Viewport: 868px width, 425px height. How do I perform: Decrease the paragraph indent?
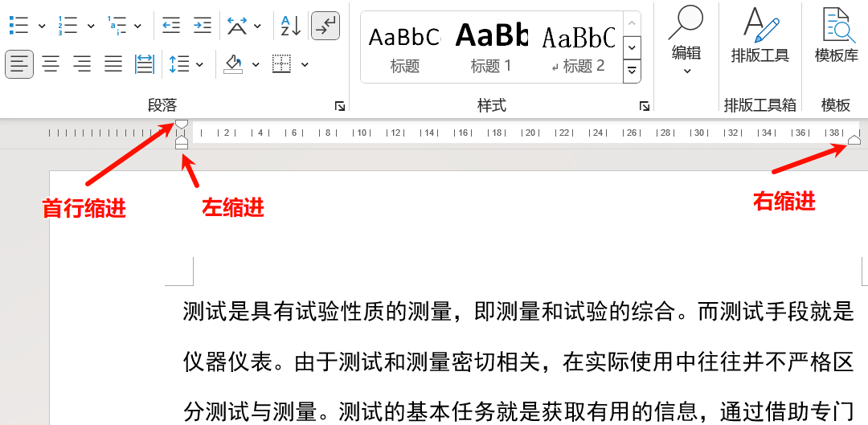[170, 26]
